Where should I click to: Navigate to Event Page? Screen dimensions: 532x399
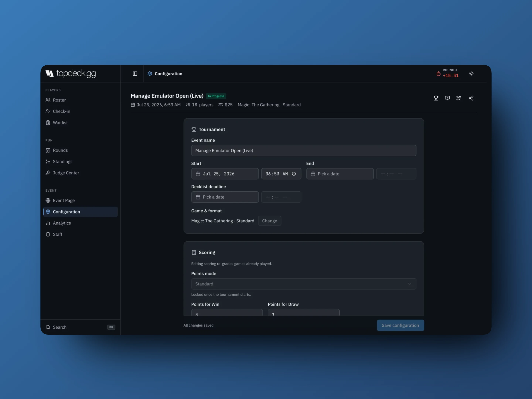80,201
